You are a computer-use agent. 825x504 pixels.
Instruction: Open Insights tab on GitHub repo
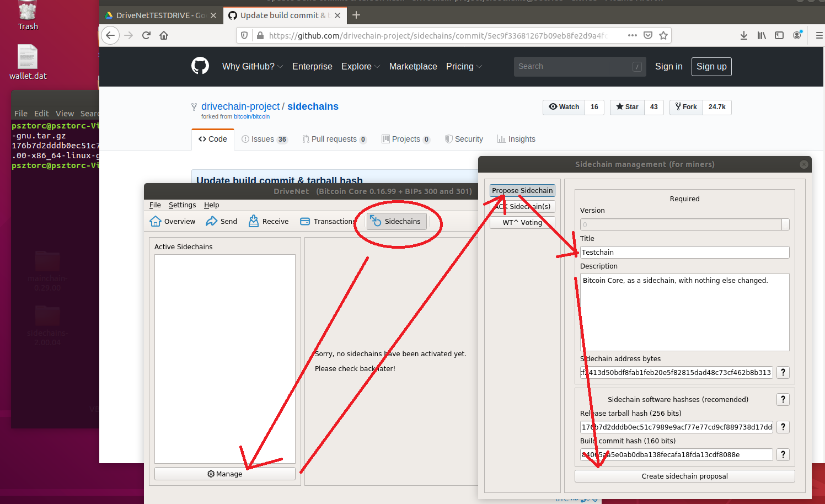[516, 139]
